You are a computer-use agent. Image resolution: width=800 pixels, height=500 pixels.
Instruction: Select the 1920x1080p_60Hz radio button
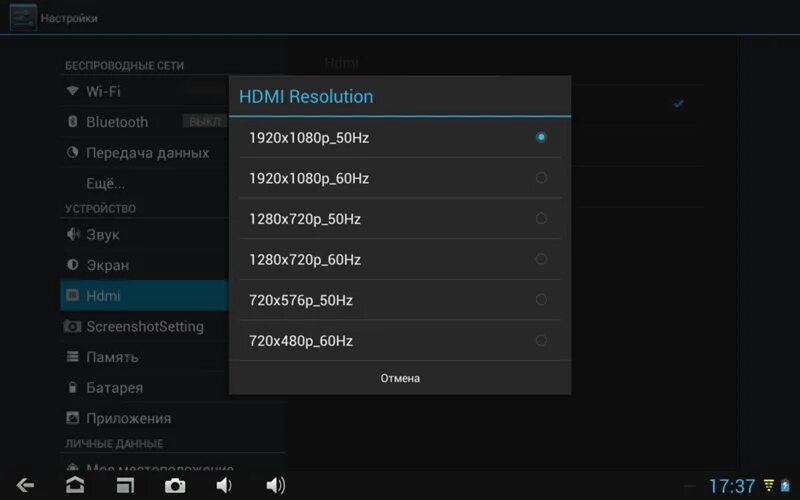coord(541,178)
